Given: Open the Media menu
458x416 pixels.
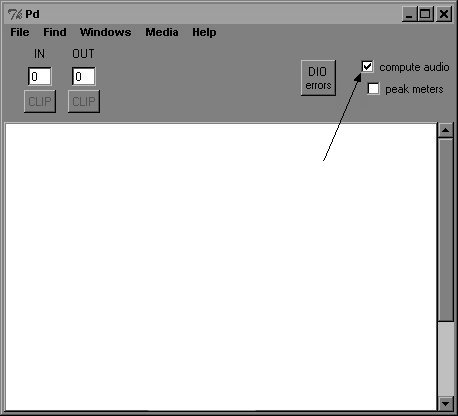Looking at the screenshot, I should [162, 32].
